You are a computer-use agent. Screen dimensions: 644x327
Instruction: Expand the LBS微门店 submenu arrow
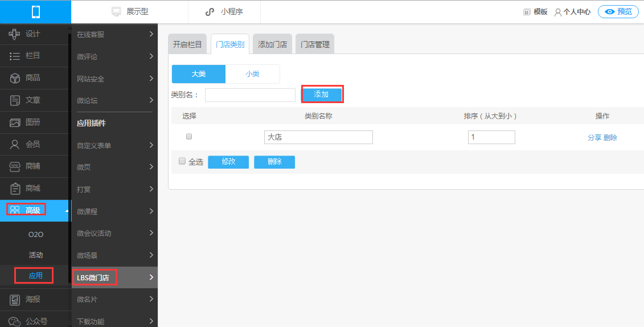click(151, 277)
